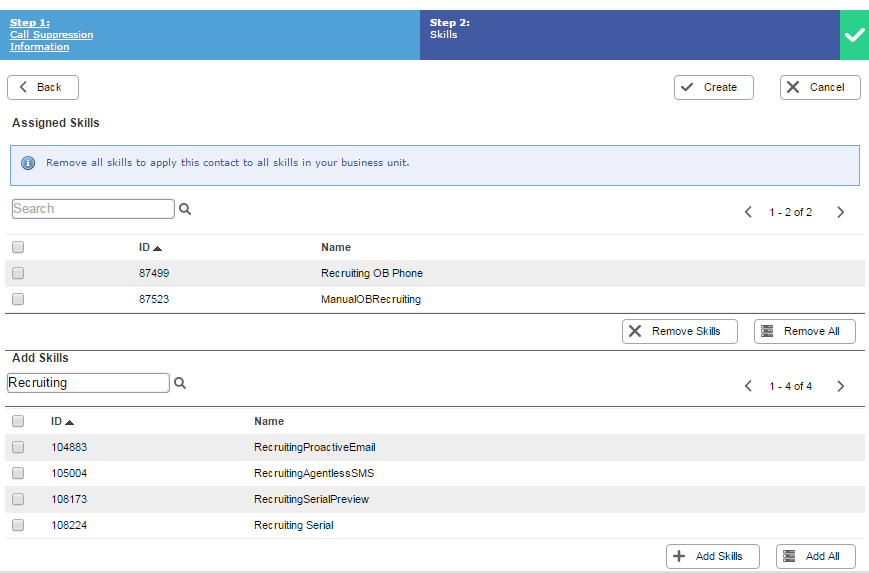Focus the Assigned Skills search field

pos(93,209)
